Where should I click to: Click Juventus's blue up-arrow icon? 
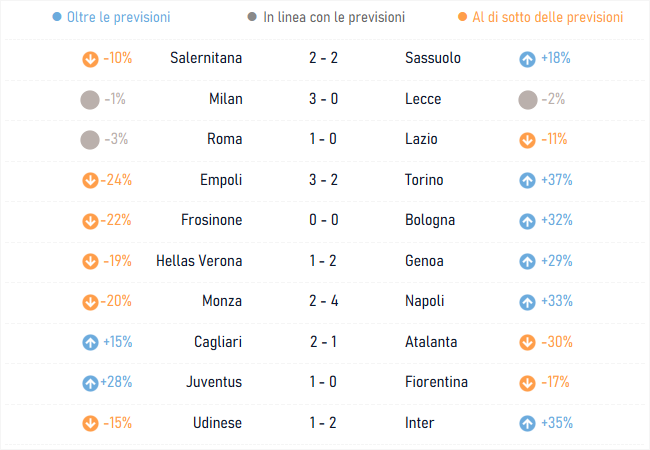[x=90, y=383]
